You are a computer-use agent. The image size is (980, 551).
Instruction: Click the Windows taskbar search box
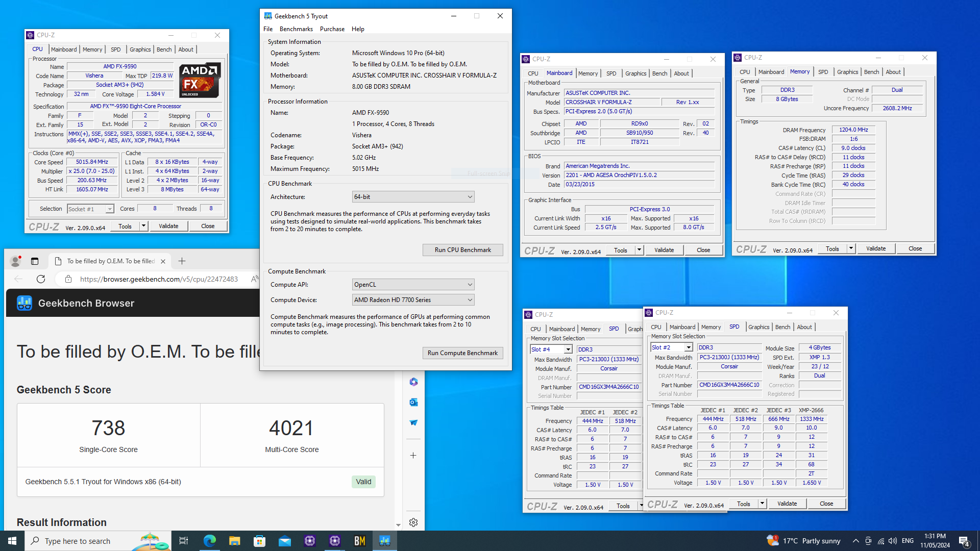tap(97, 541)
